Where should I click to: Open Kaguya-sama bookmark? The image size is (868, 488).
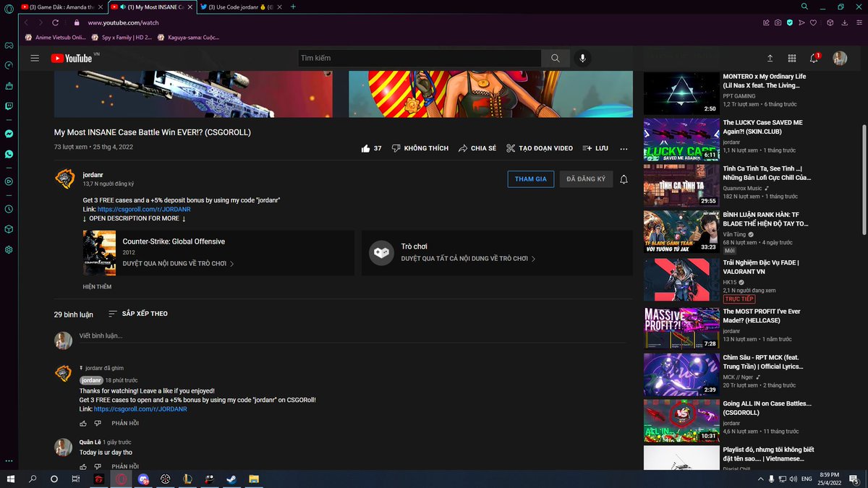[x=189, y=37]
